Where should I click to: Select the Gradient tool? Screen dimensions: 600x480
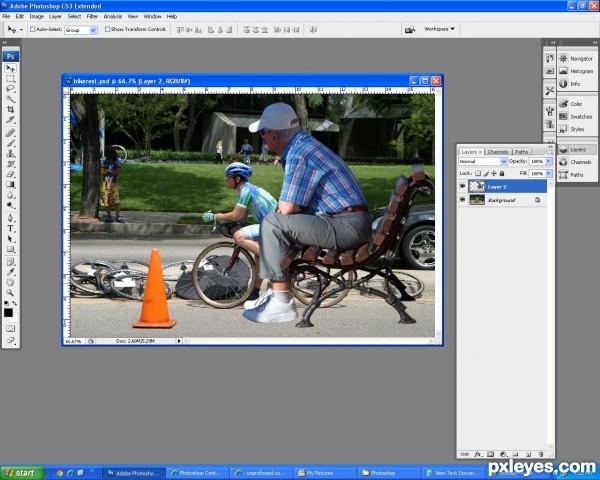pos(10,184)
